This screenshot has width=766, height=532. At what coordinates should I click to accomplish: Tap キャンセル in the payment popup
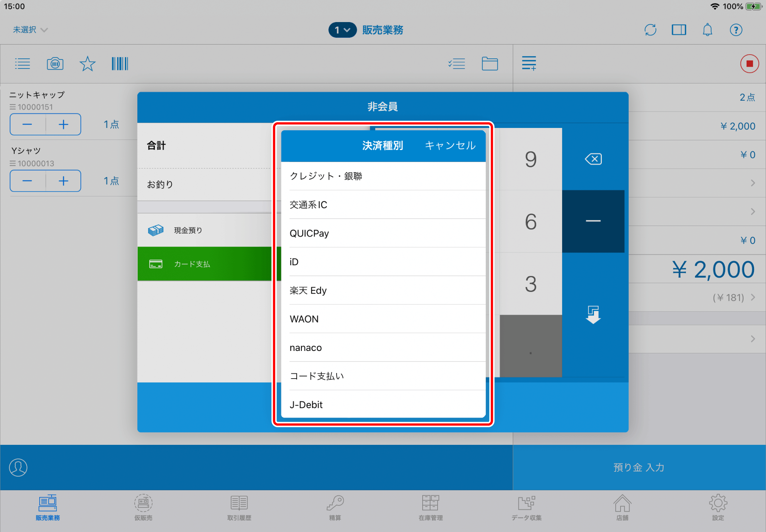pyautogui.click(x=450, y=146)
